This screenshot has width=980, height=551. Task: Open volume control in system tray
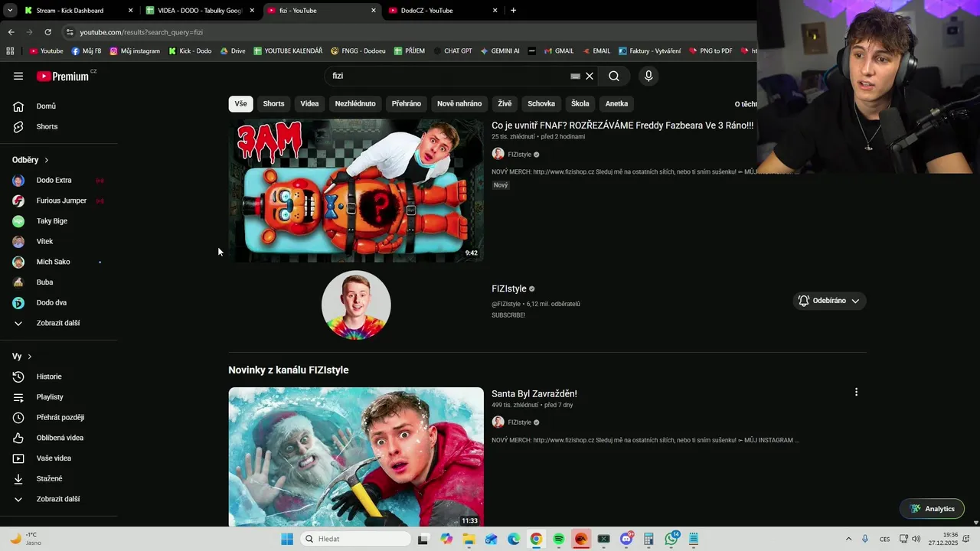(916, 539)
